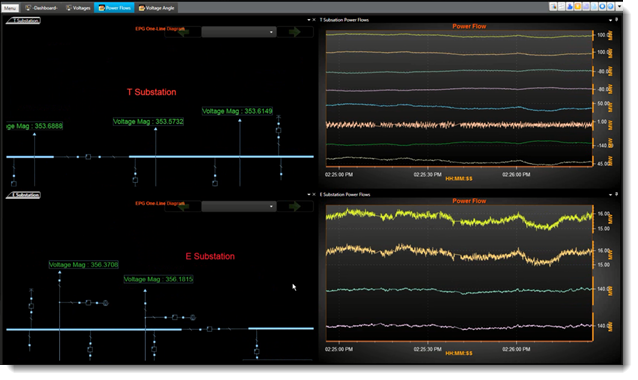Open the Voltage Angle tab
The height and width of the screenshot is (380, 638).
tap(156, 8)
